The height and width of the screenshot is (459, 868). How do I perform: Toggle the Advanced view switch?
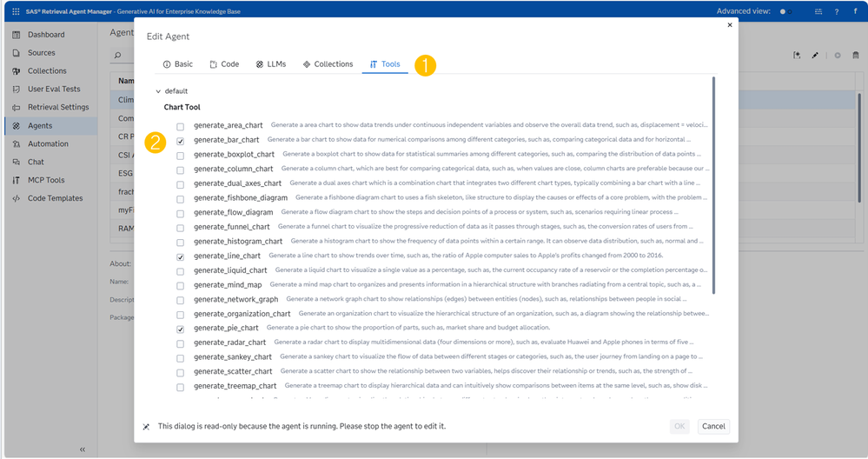coord(785,11)
